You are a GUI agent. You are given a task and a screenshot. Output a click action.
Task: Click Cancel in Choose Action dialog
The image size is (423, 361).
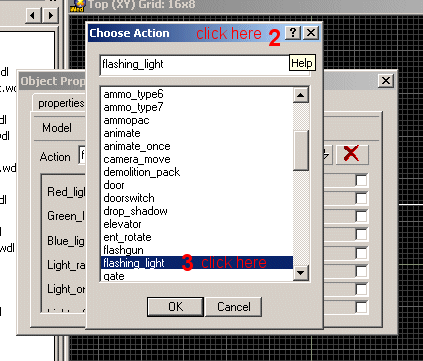click(233, 307)
